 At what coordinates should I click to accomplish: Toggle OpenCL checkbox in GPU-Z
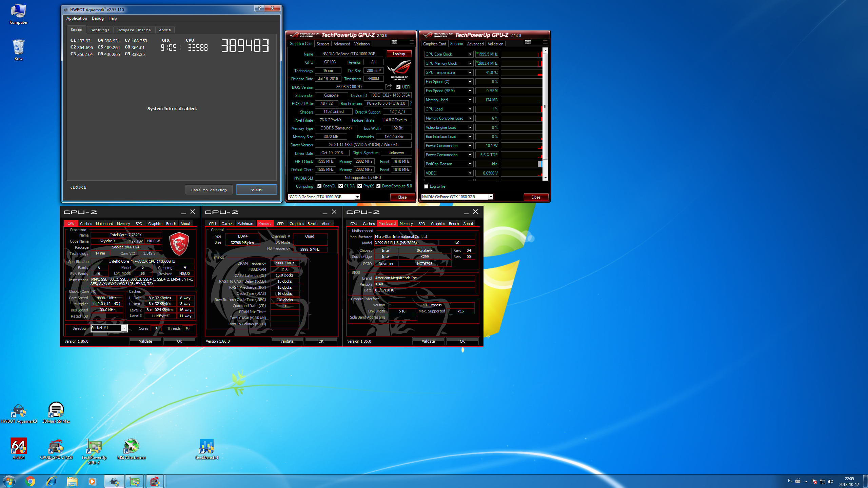[x=319, y=186]
